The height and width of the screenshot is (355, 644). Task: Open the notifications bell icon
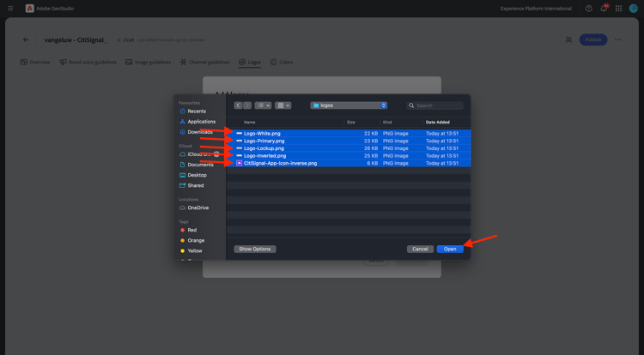point(604,9)
